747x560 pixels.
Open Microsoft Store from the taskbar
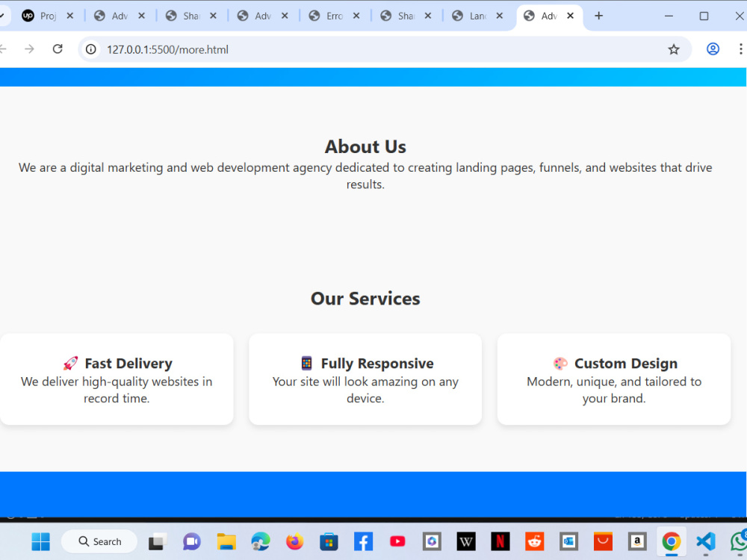coord(329,541)
